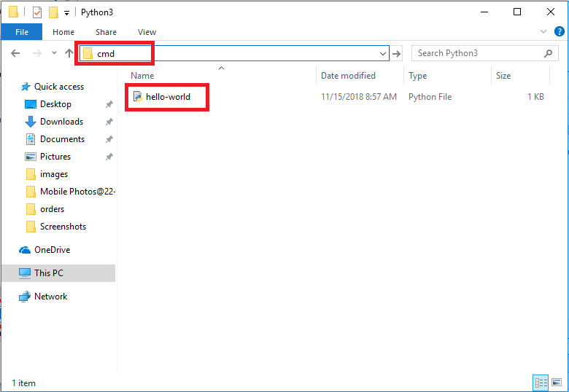Open Downloads in the navigation pane
This screenshot has height=392, width=569.
click(61, 122)
